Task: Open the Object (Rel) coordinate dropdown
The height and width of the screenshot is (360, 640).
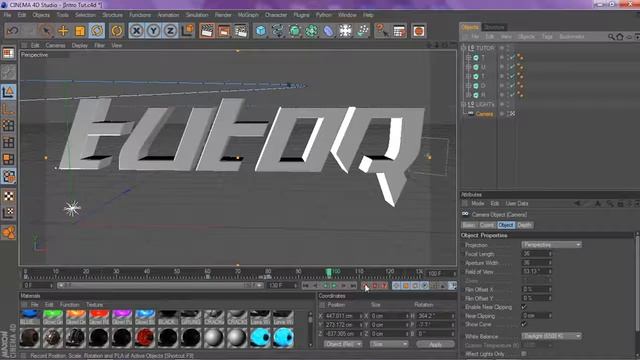Action: [x=343, y=344]
